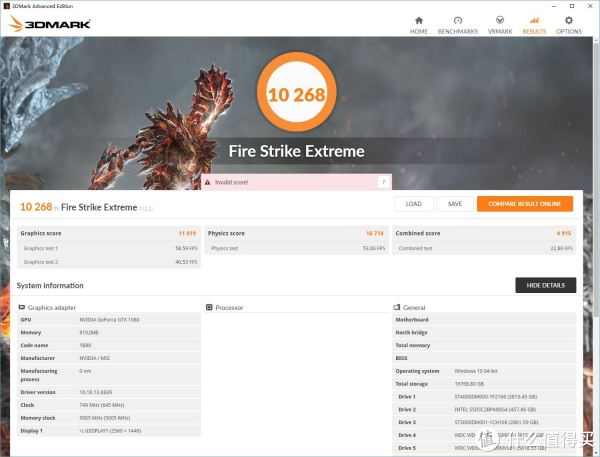600x457 pixels.
Task: Select the Graphics score value 11 019
Action: pos(187,233)
